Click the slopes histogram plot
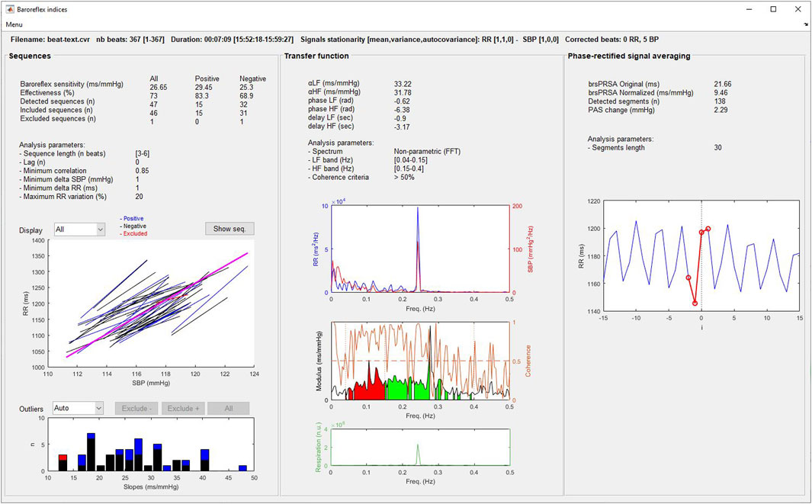 click(151, 445)
